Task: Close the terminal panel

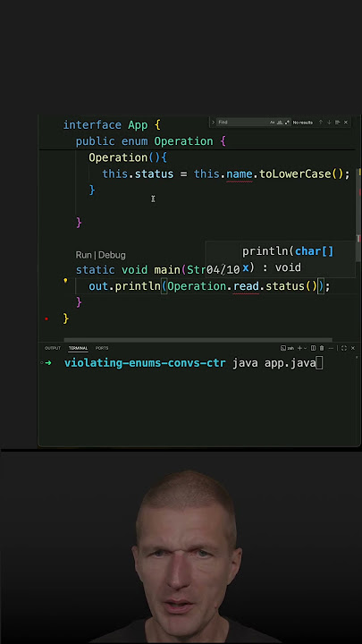Action: coord(352,348)
